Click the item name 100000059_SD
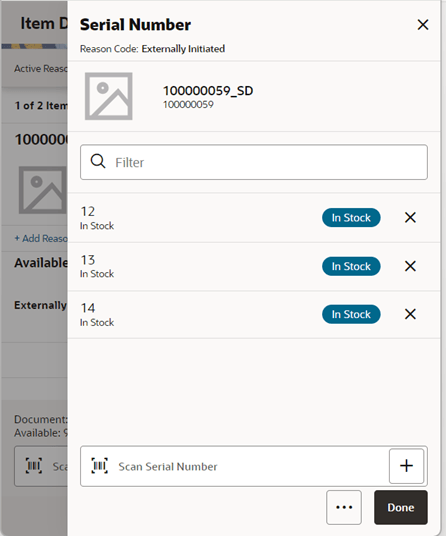 [x=208, y=91]
